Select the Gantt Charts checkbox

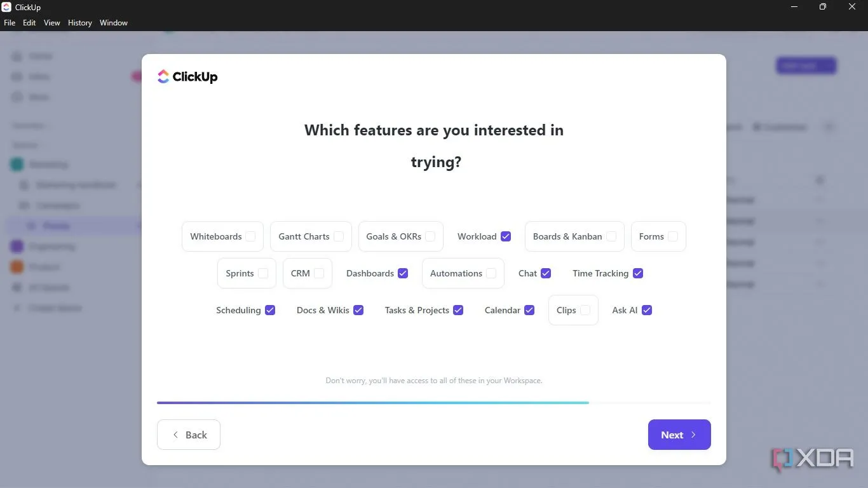point(339,236)
